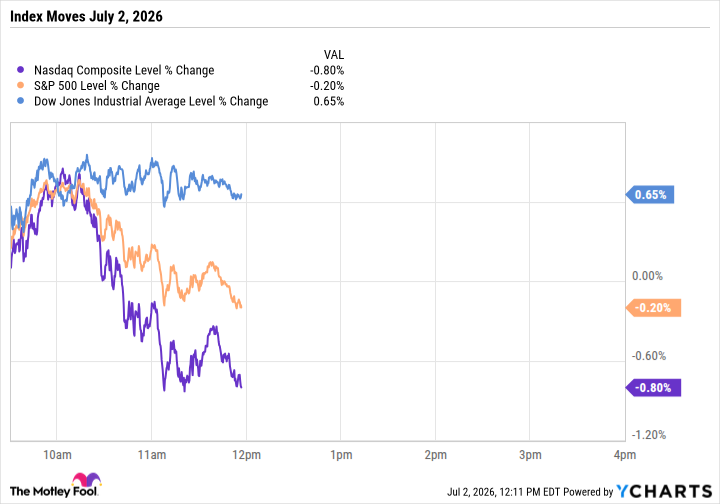Click the 0.00% y-axis label
This screenshot has height=504, width=720.
point(647,276)
